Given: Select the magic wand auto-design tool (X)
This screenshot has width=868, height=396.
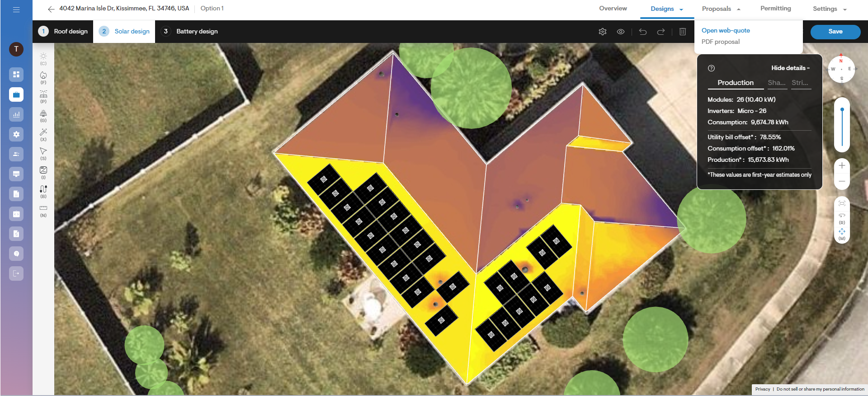Looking at the screenshot, I should pyautogui.click(x=43, y=135).
